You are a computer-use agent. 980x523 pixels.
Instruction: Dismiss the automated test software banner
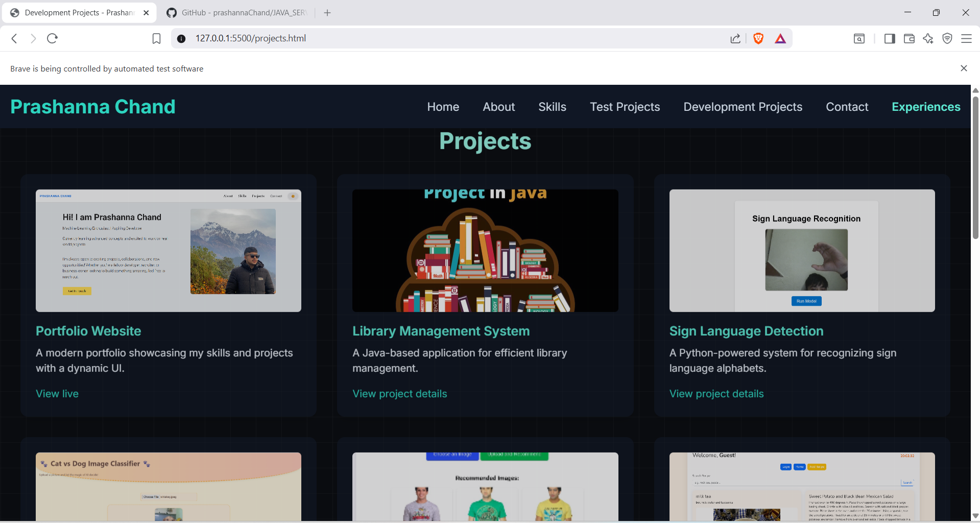pyautogui.click(x=964, y=68)
